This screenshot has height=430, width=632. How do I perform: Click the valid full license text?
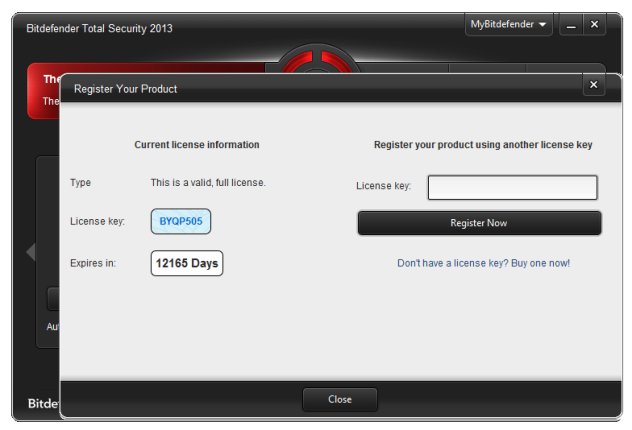click(208, 183)
